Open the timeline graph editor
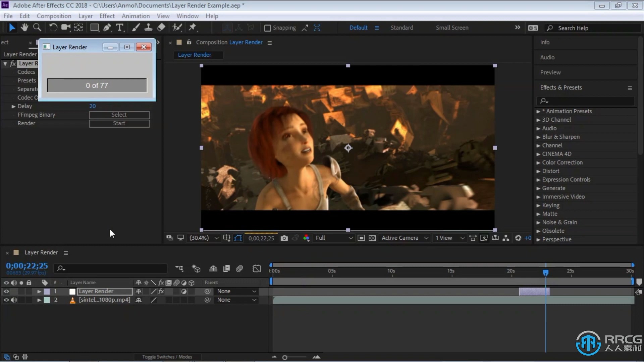 [257, 268]
